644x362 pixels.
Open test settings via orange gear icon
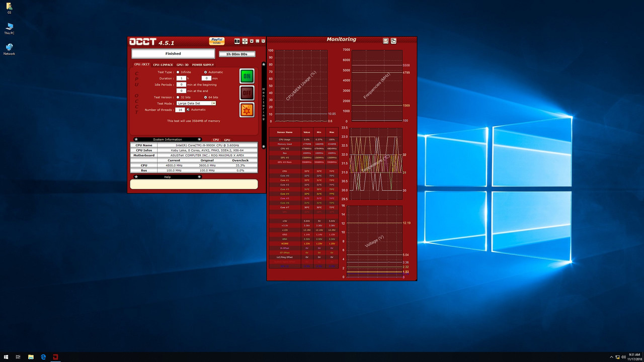pyautogui.click(x=247, y=110)
